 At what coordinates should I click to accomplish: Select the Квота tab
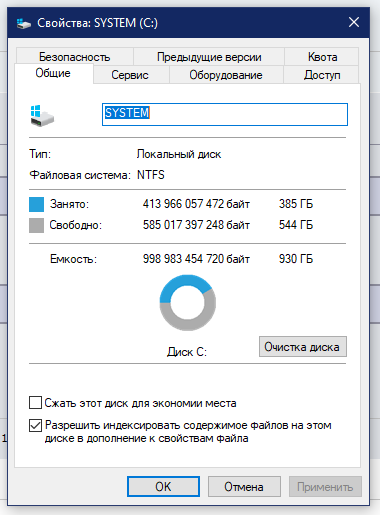322,57
